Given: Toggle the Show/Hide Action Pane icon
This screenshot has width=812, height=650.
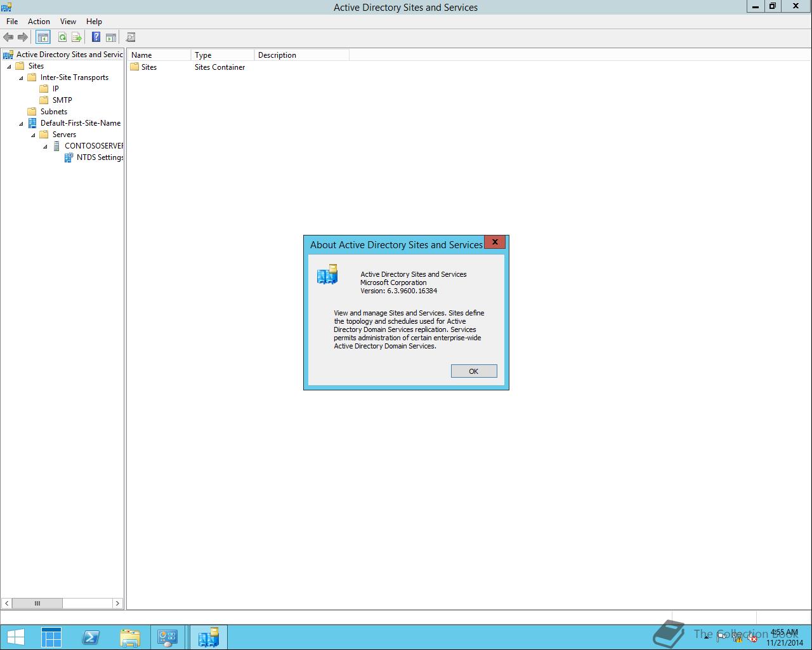Looking at the screenshot, I should [111, 37].
